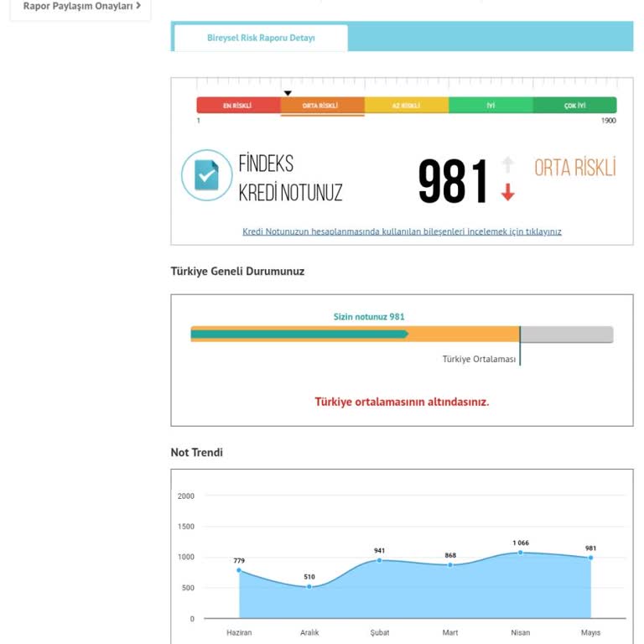Viewport: 644px width, 644px height.
Task: Click the gray upward score arrow
Action: 507,164
